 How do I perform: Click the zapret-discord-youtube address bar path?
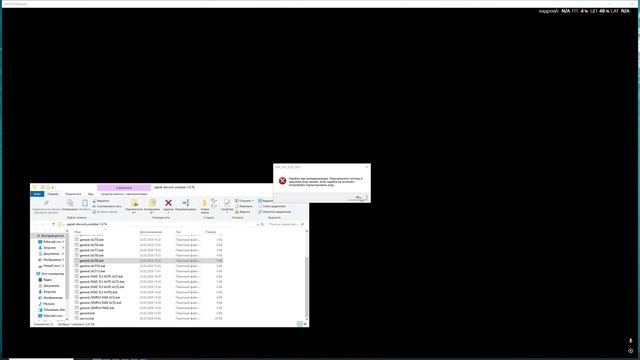(x=87, y=224)
